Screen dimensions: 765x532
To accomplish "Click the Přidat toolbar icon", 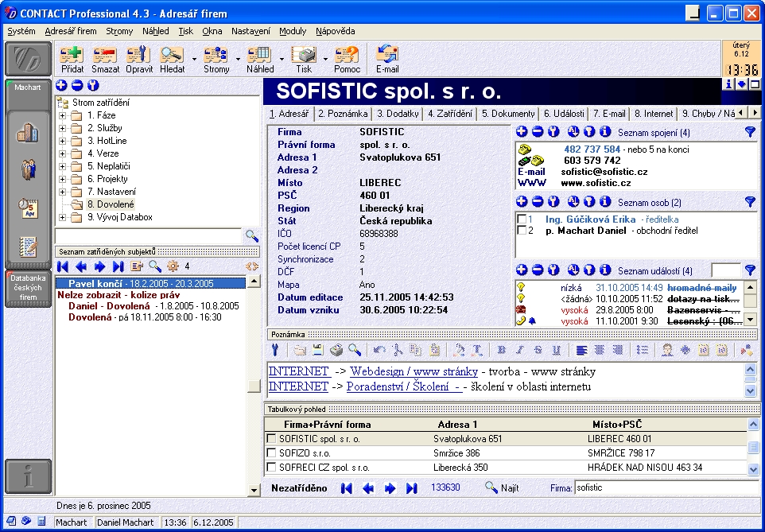I will tap(72, 56).
